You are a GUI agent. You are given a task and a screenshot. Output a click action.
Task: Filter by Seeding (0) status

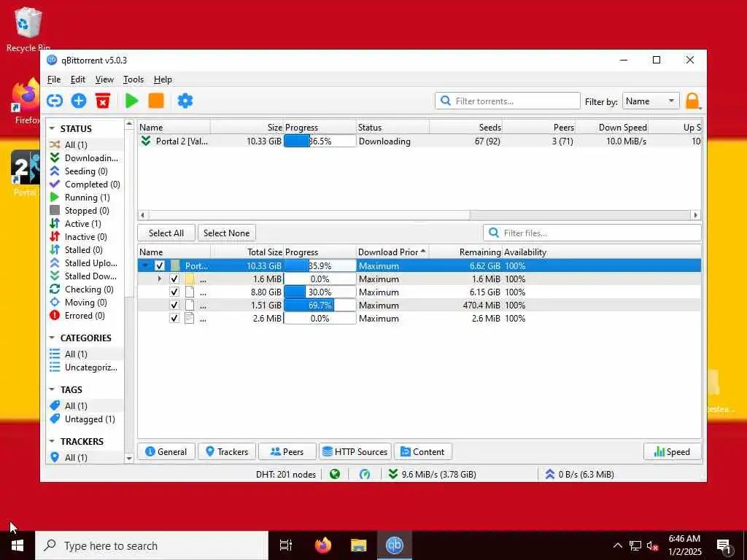pyautogui.click(x=85, y=171)
